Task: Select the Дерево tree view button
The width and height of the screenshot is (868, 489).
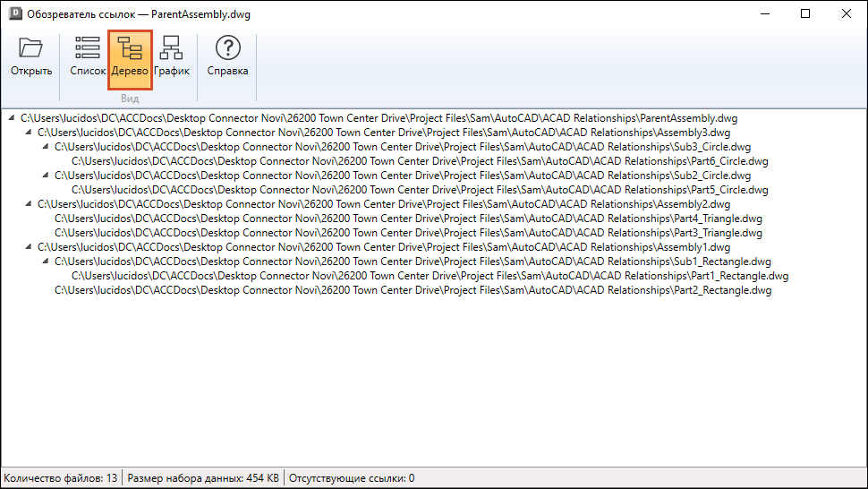Action: tap(130, 59)
